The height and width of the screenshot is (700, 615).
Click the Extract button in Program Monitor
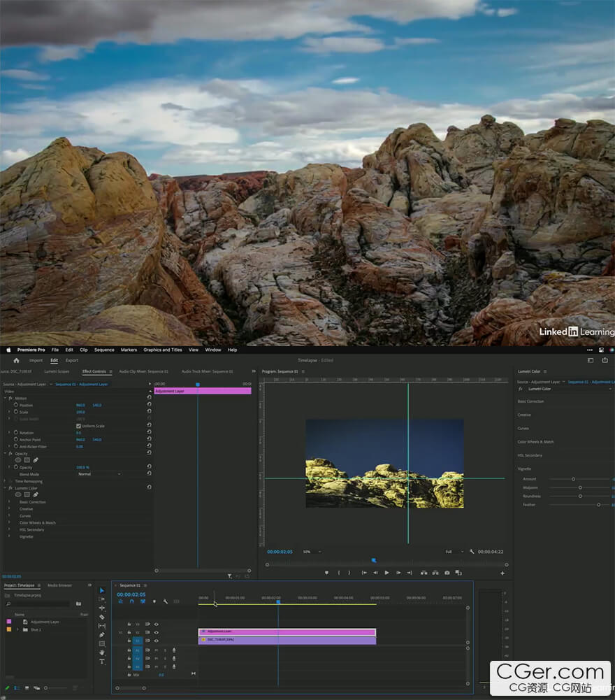[435, 573]
